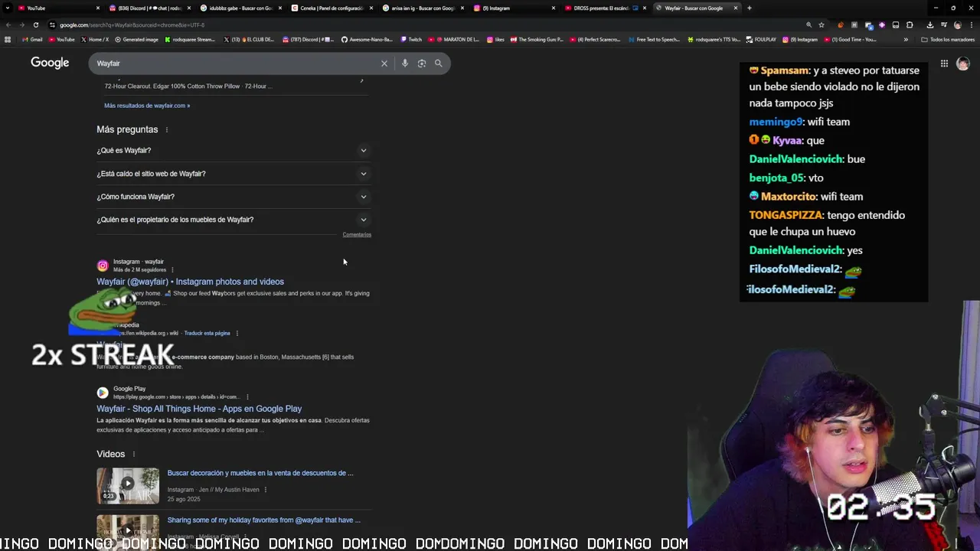Open the Awesome-Nano-Ba GitHub bookmark
This screenshot has height=551, width=980.
pos(367,39)
